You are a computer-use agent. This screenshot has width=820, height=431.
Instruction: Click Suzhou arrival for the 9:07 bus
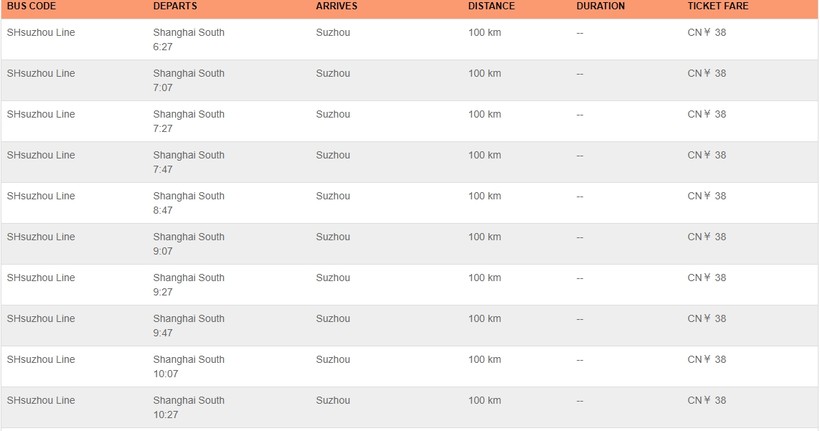coord(333,237)
